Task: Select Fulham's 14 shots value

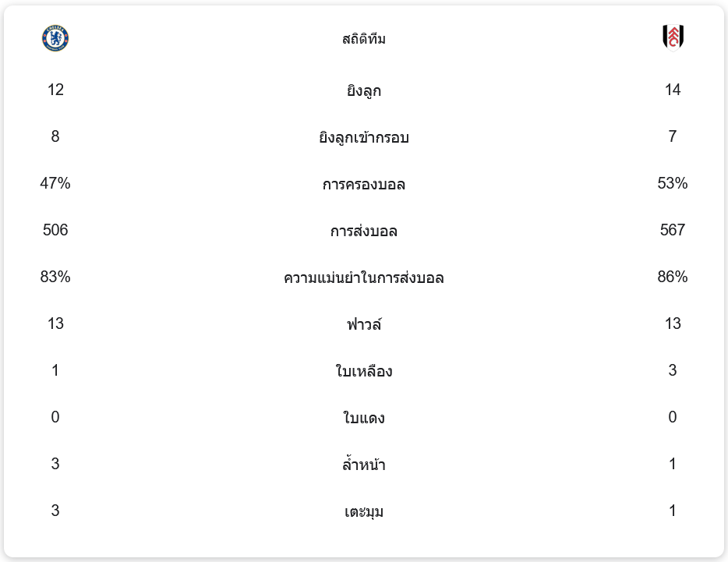Action: [x=673, y=90]
